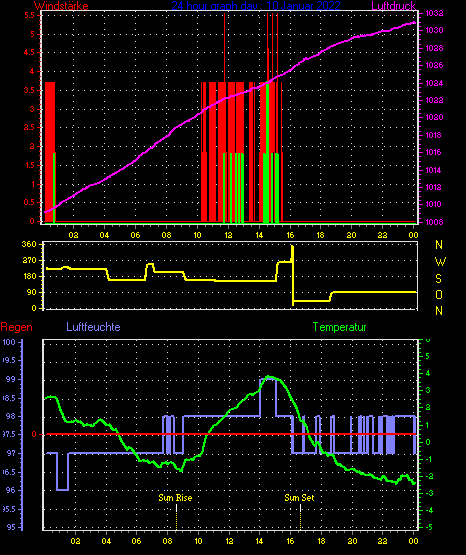Click the red rain zero label

(x=34, y=434)
